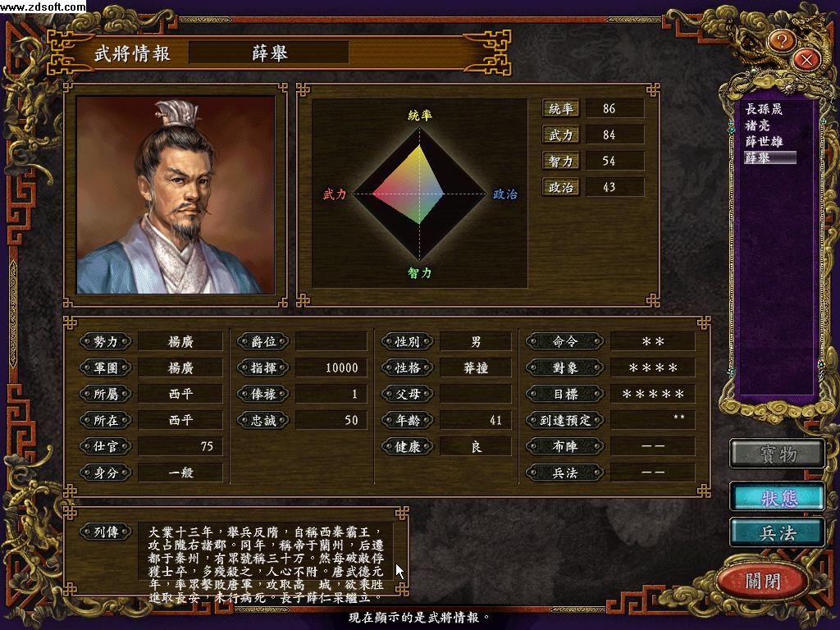Click the 兵法 field label in the info panel
Viewport: 840px width, 630px height.
pos(564,472)
